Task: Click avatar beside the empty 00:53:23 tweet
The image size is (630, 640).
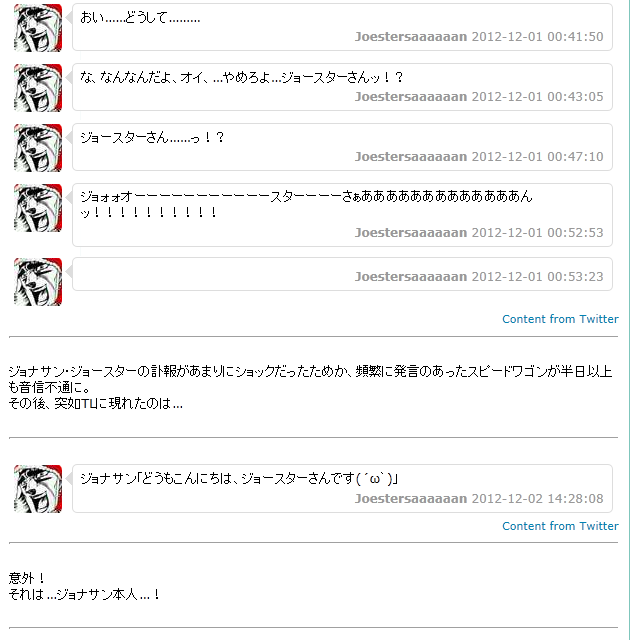Action: click(x=38, y=282)
